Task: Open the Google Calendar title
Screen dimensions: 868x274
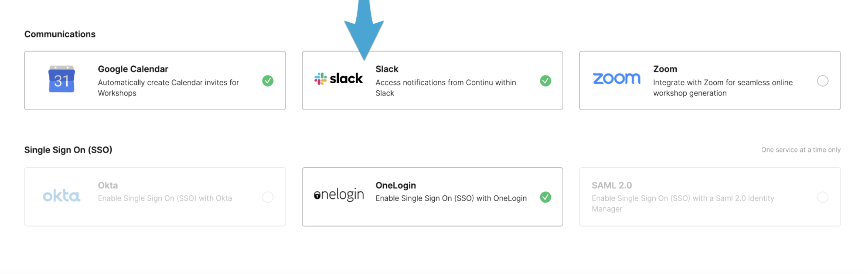Action: (x=133, y=69)
